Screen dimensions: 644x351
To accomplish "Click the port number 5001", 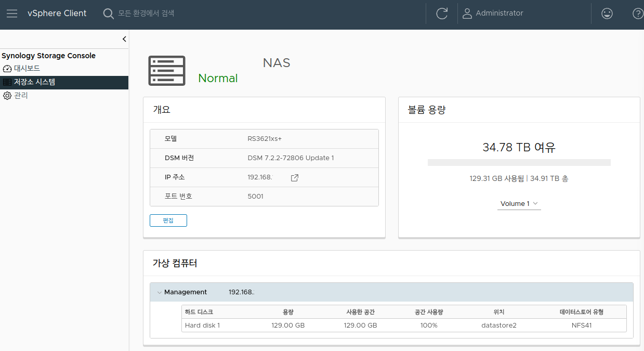I will click(255, 197).
